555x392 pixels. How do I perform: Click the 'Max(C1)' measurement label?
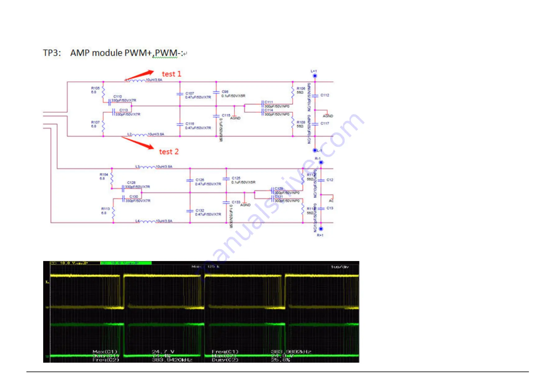105,352
